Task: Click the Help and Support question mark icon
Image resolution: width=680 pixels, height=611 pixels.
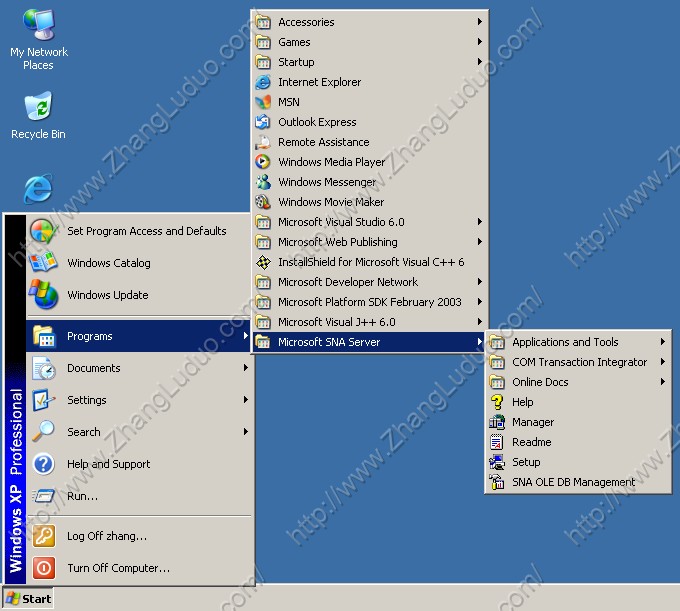Action: (x=43, y=464)
